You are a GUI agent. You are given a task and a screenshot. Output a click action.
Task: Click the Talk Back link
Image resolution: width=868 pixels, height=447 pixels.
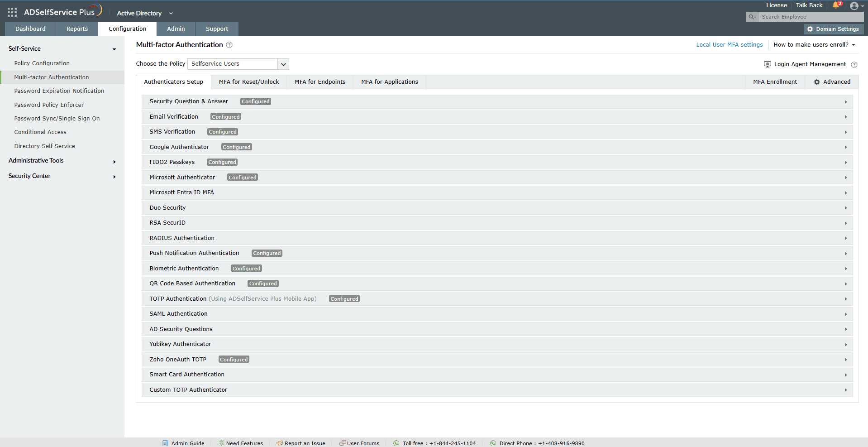(809, 5)
